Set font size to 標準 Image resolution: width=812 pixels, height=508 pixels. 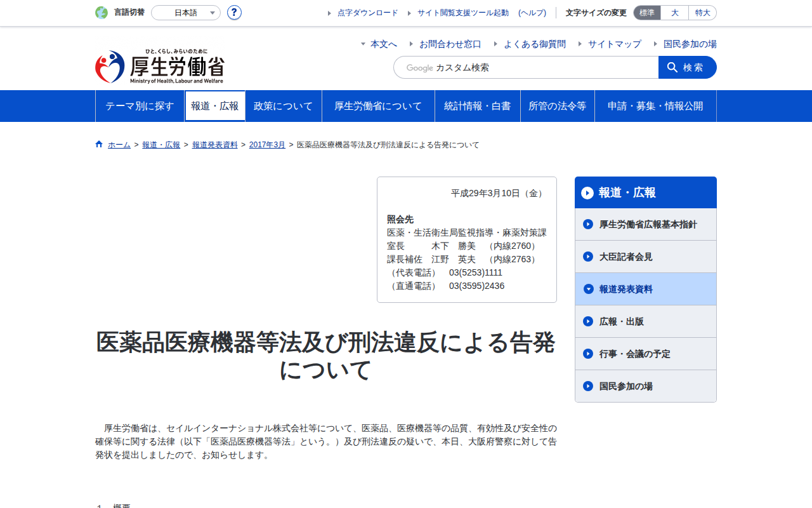tap(647, 13)
